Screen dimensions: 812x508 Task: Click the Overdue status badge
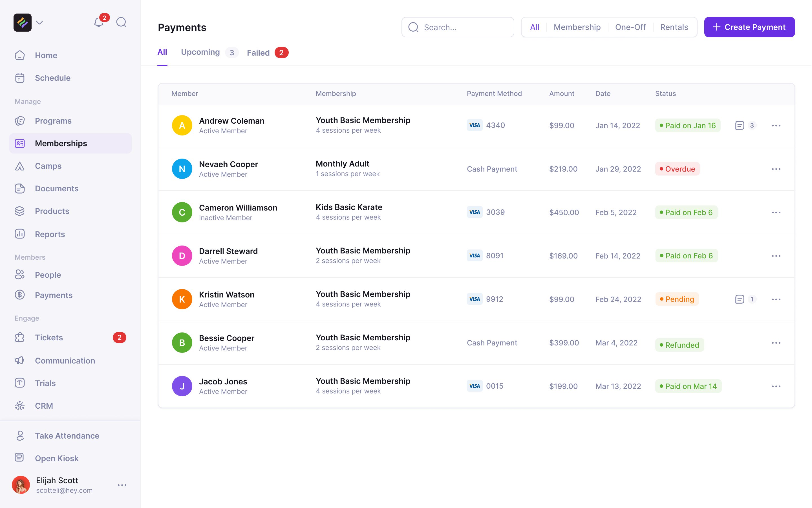[x=677, y=169]
